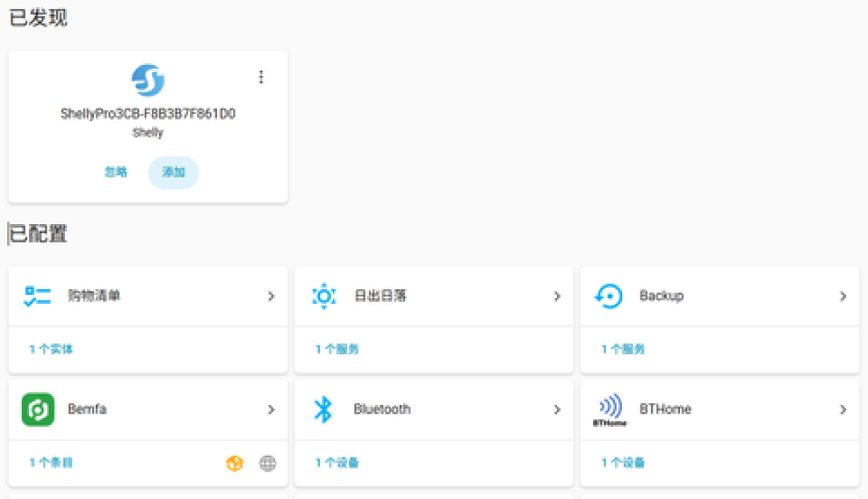Expand 日出日落 integration with chevron
Viewport: 868px width, 499px height.
click(557, 297)
